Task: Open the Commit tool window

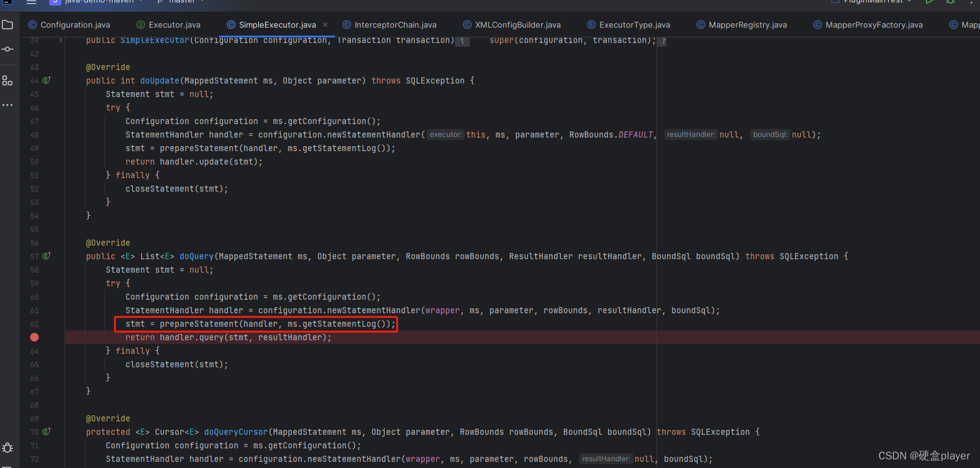Action: [x=7, y=49]
